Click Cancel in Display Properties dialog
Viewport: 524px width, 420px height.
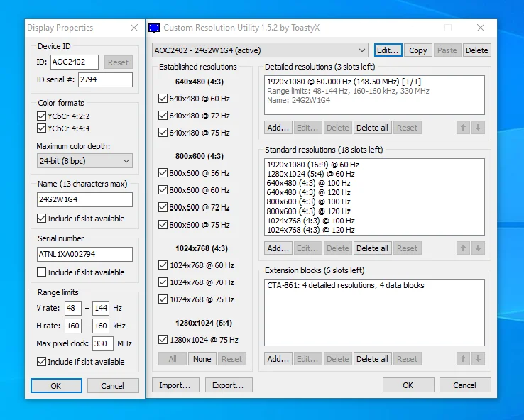[113, 386]
